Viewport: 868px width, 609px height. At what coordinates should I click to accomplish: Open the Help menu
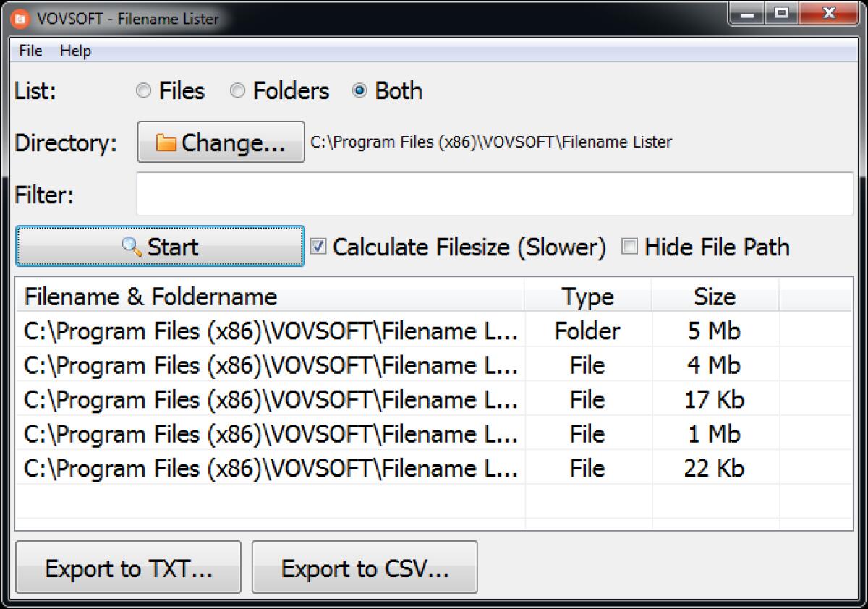(75, 51)
